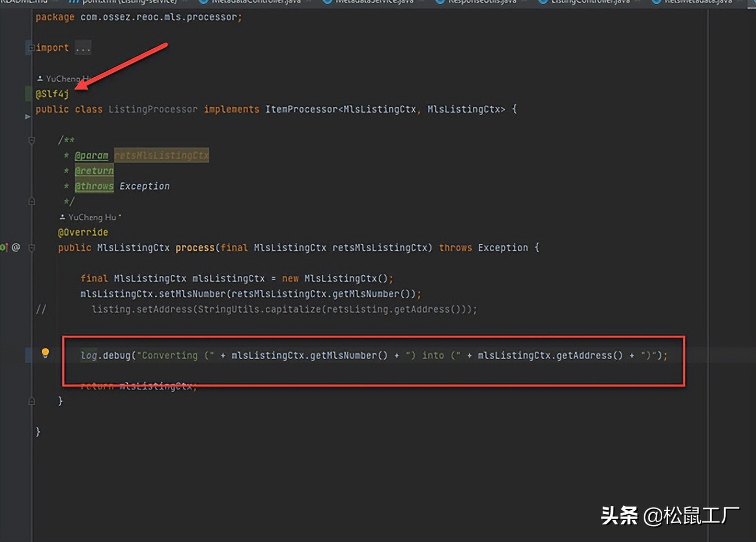Toggle fold at process method closing brace
Screen dimensions: 756x542
(x=32, y=401)
